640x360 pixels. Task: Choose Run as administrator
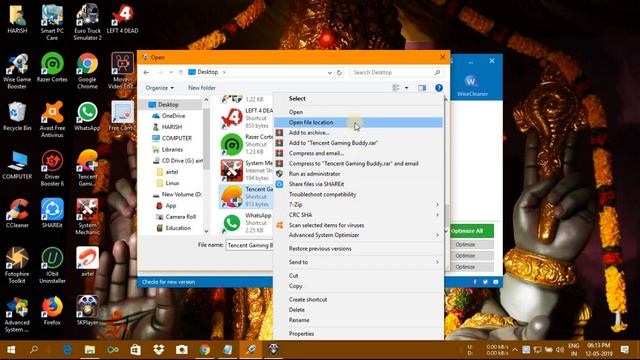(x=358, y=173)
